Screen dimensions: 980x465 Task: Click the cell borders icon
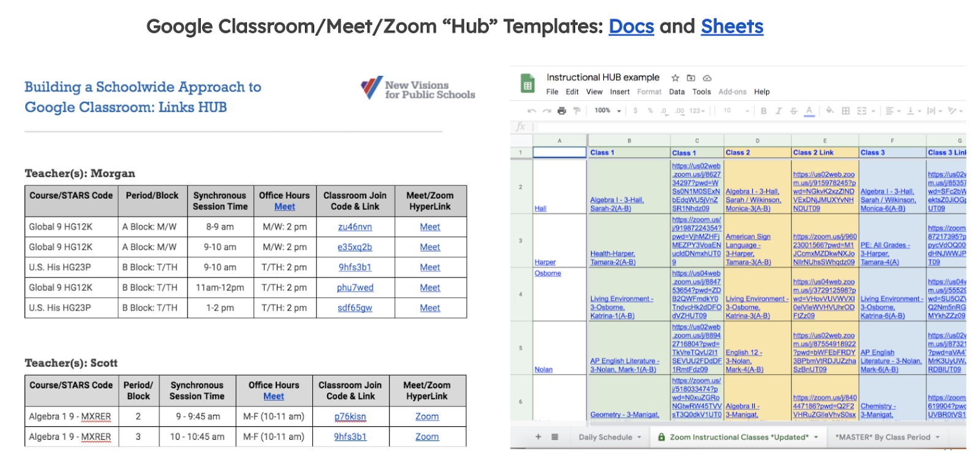(x=846, y=111)
